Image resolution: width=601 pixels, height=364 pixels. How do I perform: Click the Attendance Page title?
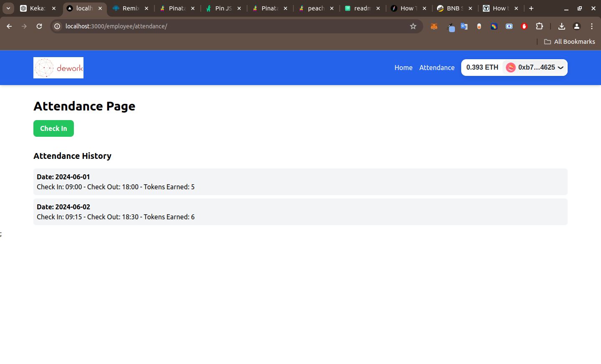84,106
